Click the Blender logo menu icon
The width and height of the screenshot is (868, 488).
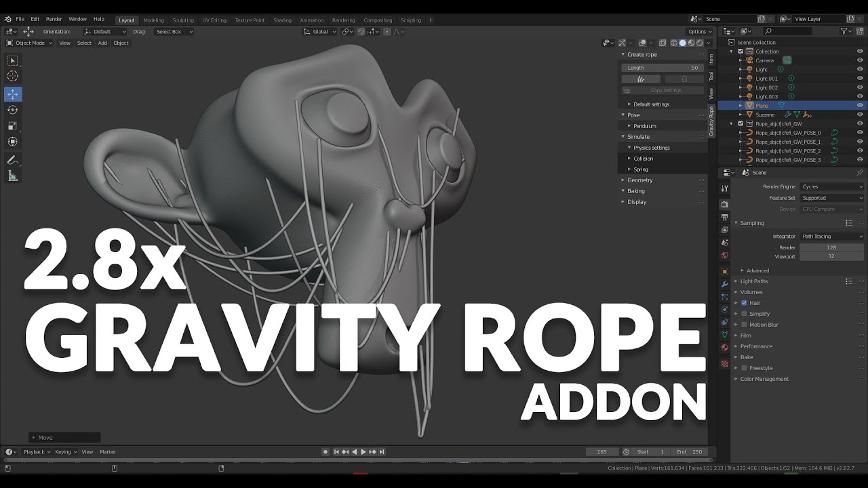(x=7, y=19)
